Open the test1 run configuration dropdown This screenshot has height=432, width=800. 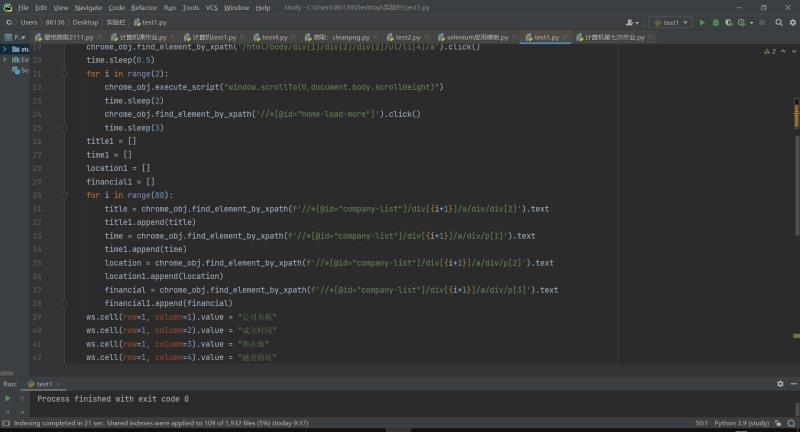(x=670, y=22)
